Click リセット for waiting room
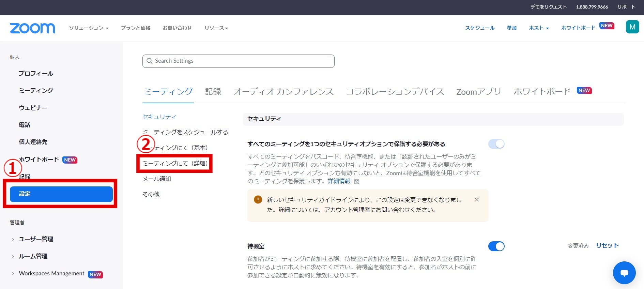 607,246
